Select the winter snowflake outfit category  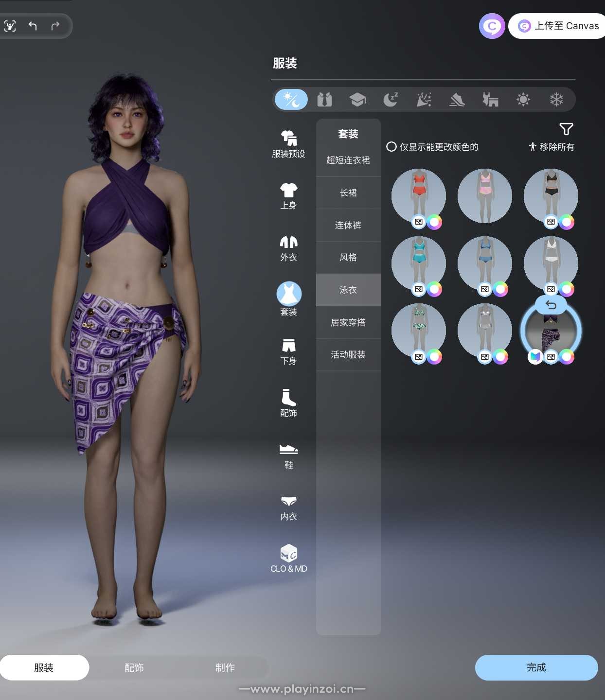556,100
